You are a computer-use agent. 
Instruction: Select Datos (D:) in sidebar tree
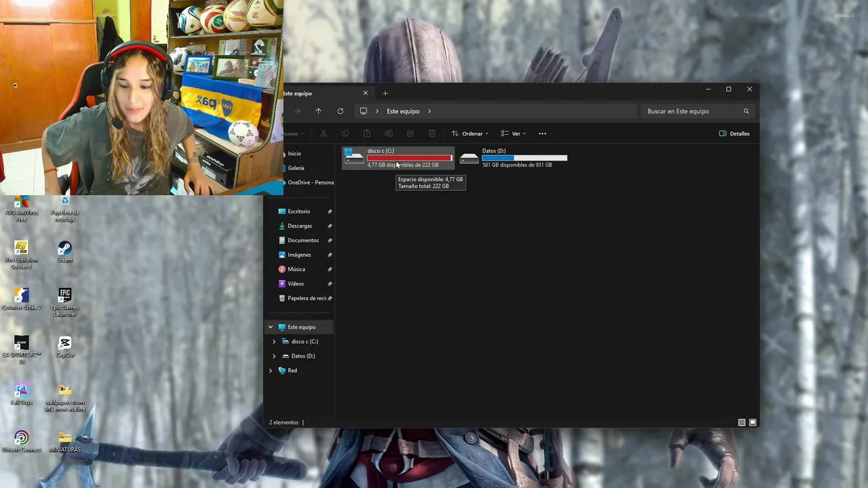302,356
